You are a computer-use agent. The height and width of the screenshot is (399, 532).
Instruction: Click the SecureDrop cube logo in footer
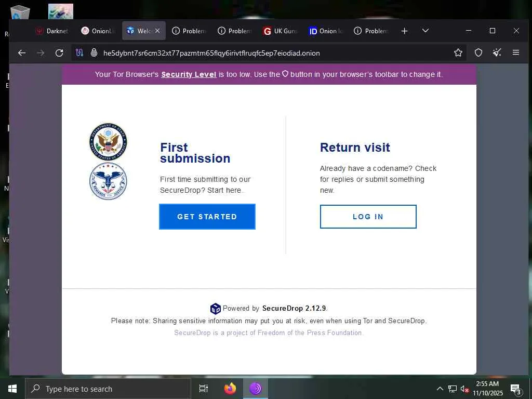pos(216,309)
